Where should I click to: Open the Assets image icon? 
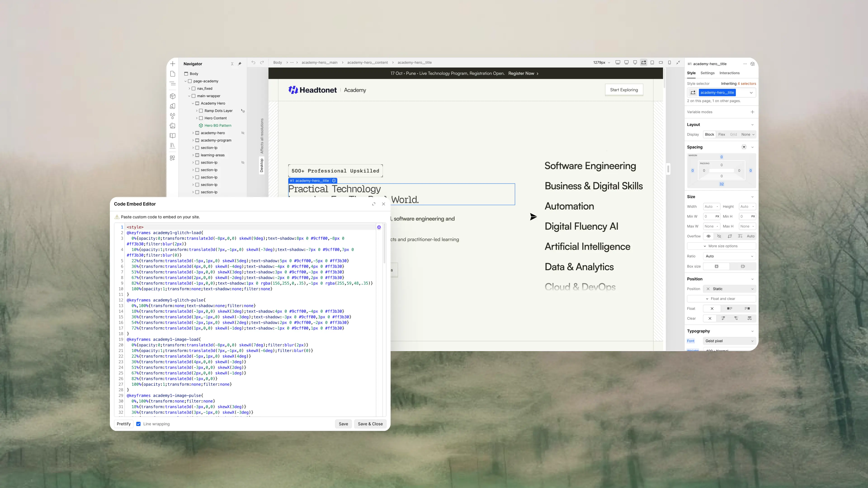[172, 126]
